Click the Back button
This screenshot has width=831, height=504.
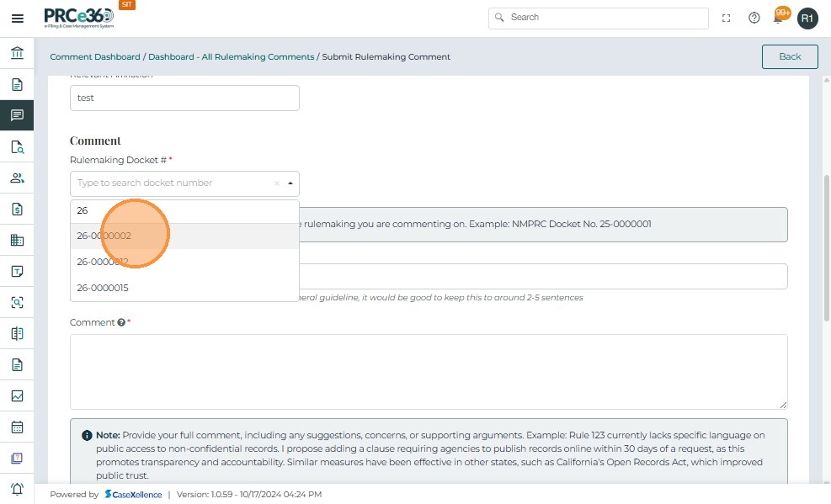pyautogui.click(x=790, y=56)
